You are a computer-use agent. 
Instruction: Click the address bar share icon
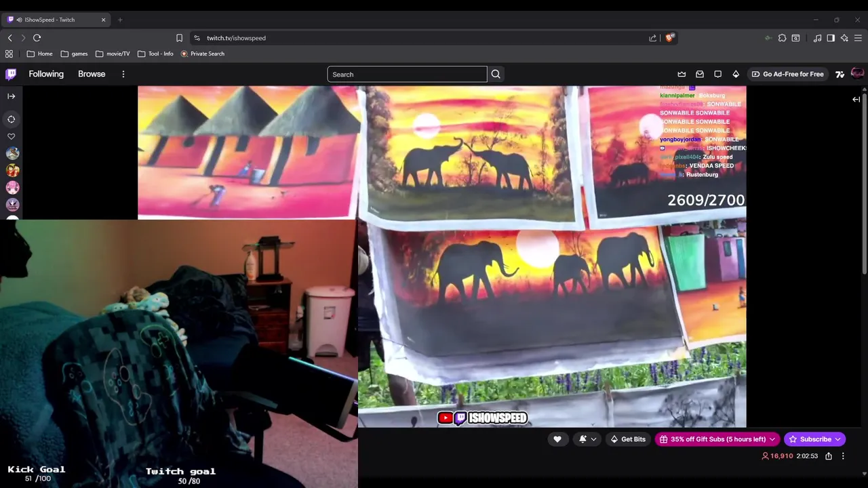(x=652, y=38)
